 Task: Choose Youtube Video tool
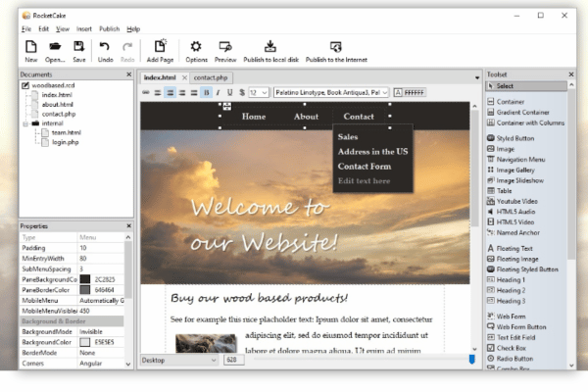[x=513, y=201]
